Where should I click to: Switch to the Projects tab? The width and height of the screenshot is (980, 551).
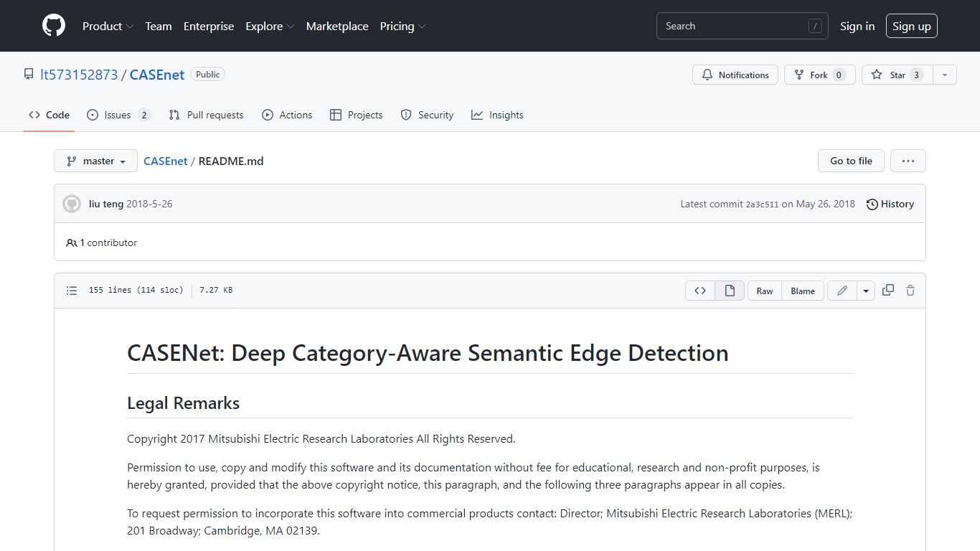pyautogui.click(x=357, y=115)
